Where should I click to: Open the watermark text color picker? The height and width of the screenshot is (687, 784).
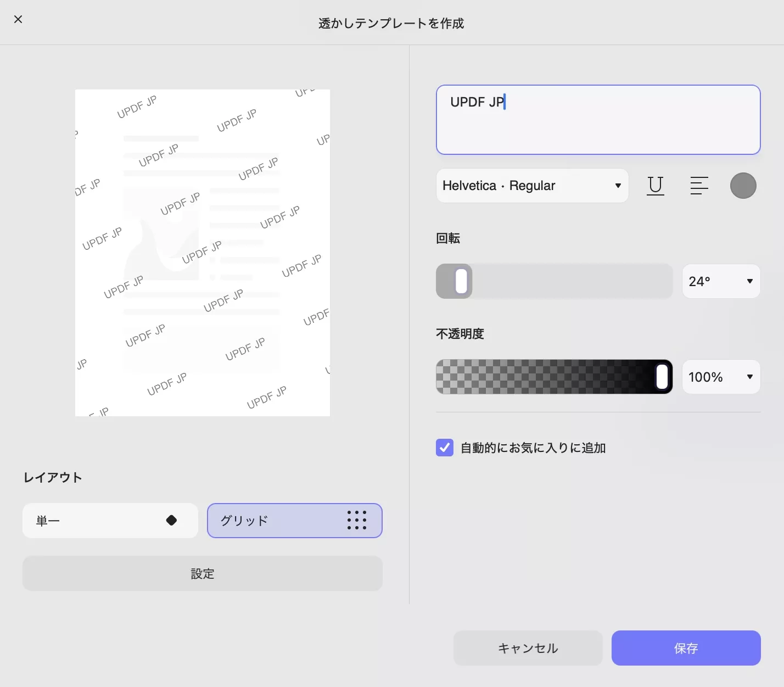coord(743,186)
